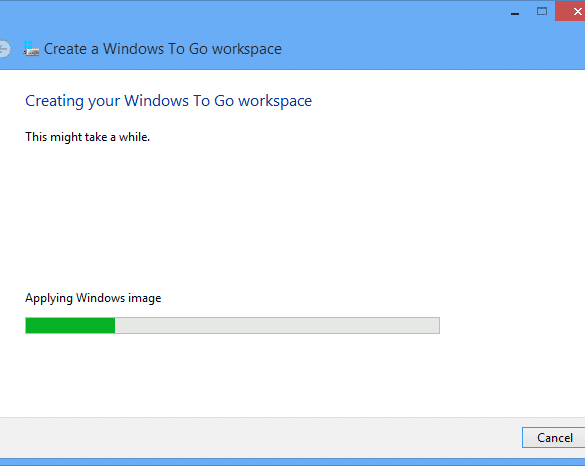585x466 pixels.
Task: Click the 'Creating your Windows To Go workspace' heading
Action: tap(168, 101)
